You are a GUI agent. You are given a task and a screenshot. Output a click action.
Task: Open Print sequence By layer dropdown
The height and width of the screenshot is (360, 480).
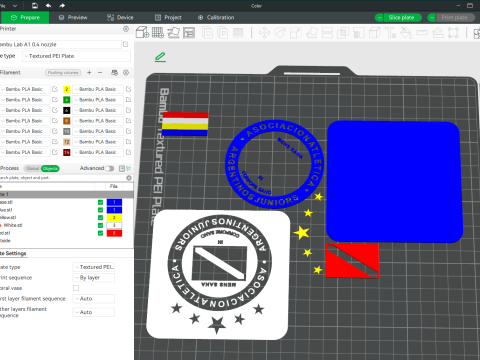(94, 278)
